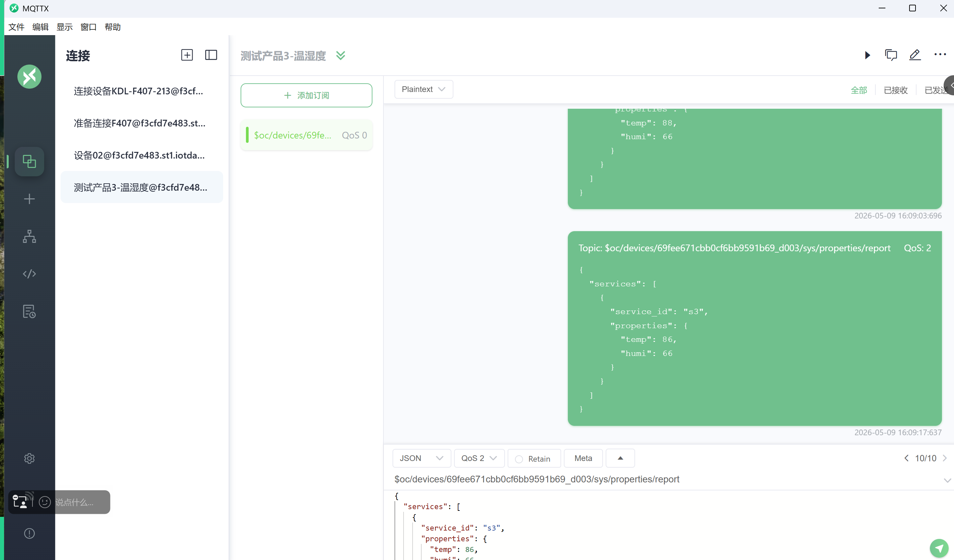Select the connection 连接设备KDL-F407-213
This screenshot has width=954, height=560.
coord(142,91)
